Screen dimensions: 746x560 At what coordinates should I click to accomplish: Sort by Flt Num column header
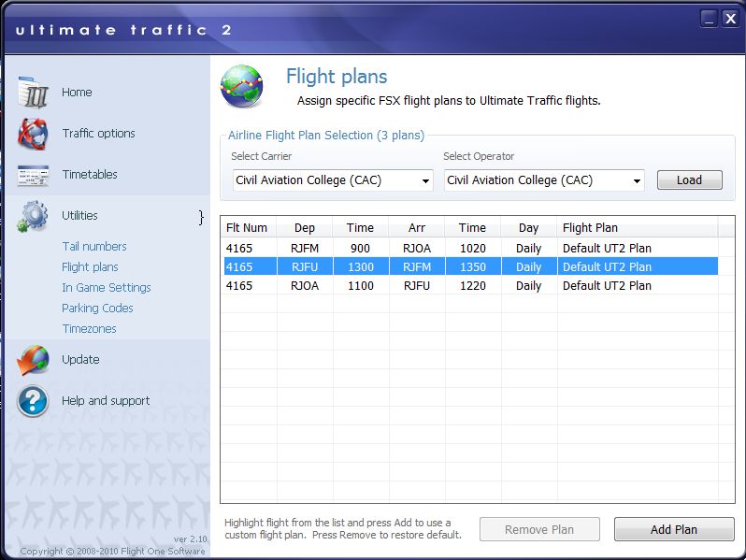(x=249, y=228)
